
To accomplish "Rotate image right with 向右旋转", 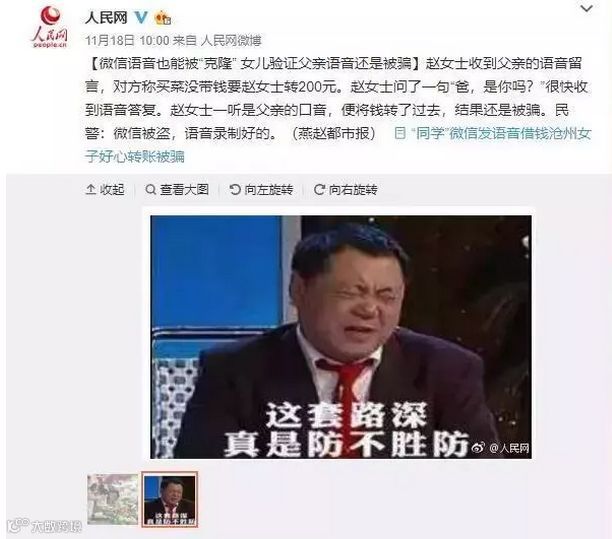I will tap(346, 190).
